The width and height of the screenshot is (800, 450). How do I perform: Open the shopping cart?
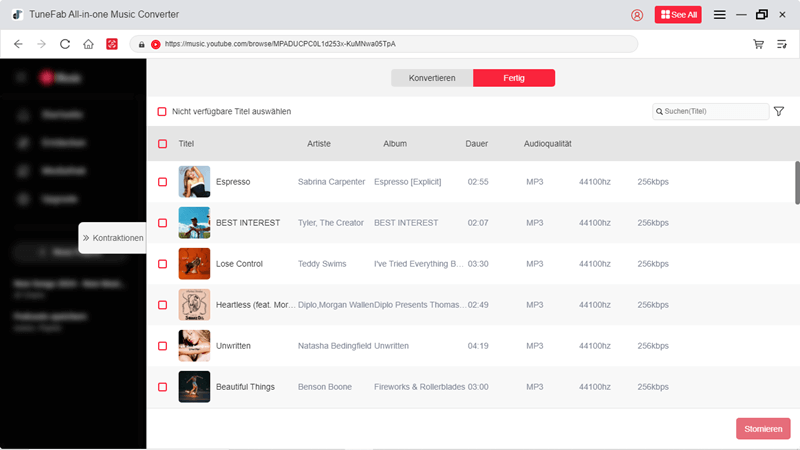coord(758,44)
